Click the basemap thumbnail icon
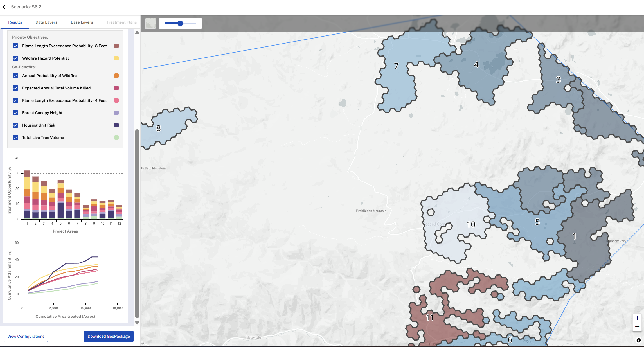This screenshot has height=347, width=644. click(151, 23)
